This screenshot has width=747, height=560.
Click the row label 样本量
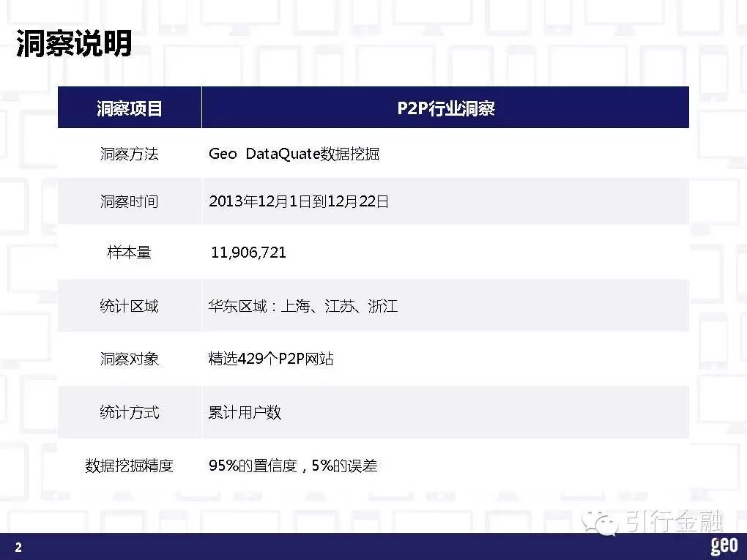pos(129,252)
